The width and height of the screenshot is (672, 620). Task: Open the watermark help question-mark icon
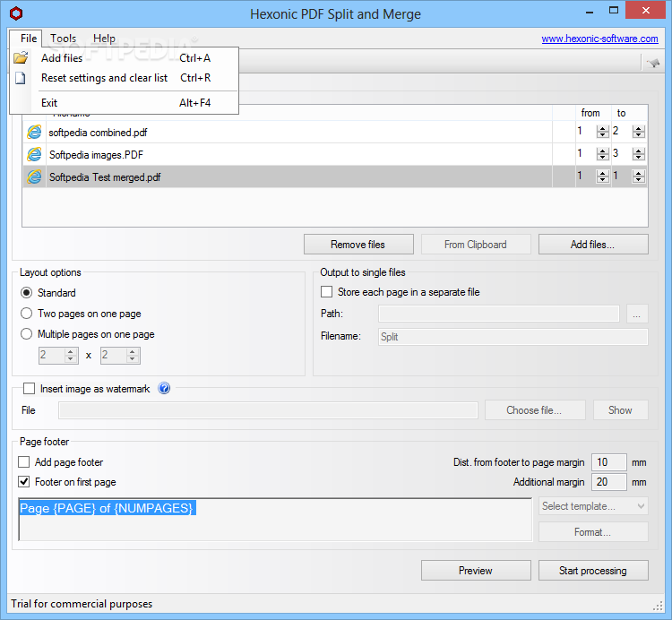click(x=164, y=388)
